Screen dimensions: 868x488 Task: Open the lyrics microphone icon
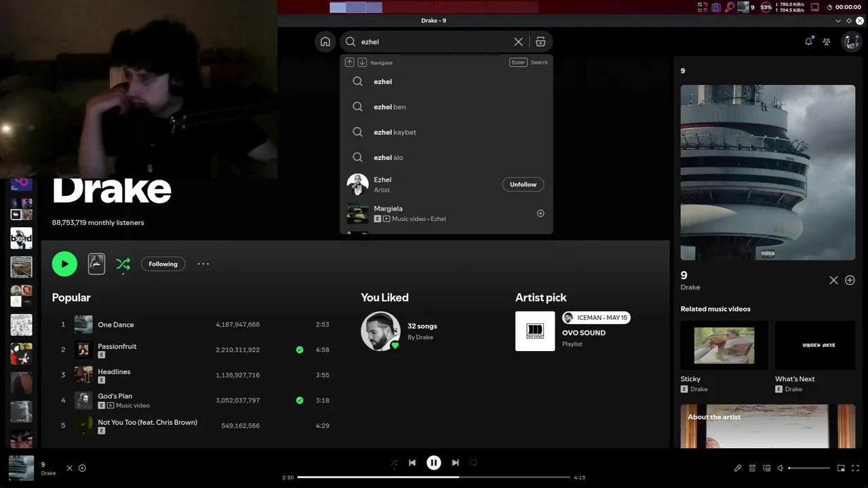click(x=738, y=468)
